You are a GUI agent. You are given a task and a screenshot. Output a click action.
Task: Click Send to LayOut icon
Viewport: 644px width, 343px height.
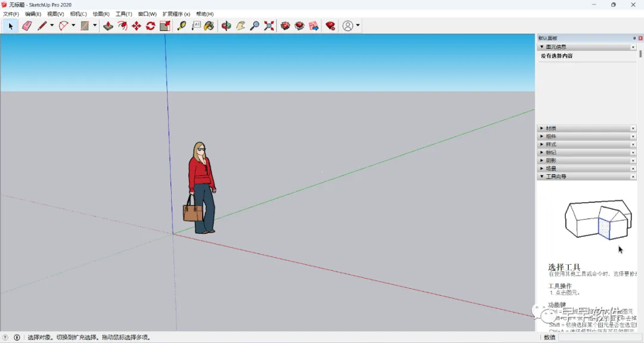[x=314, y=26]
